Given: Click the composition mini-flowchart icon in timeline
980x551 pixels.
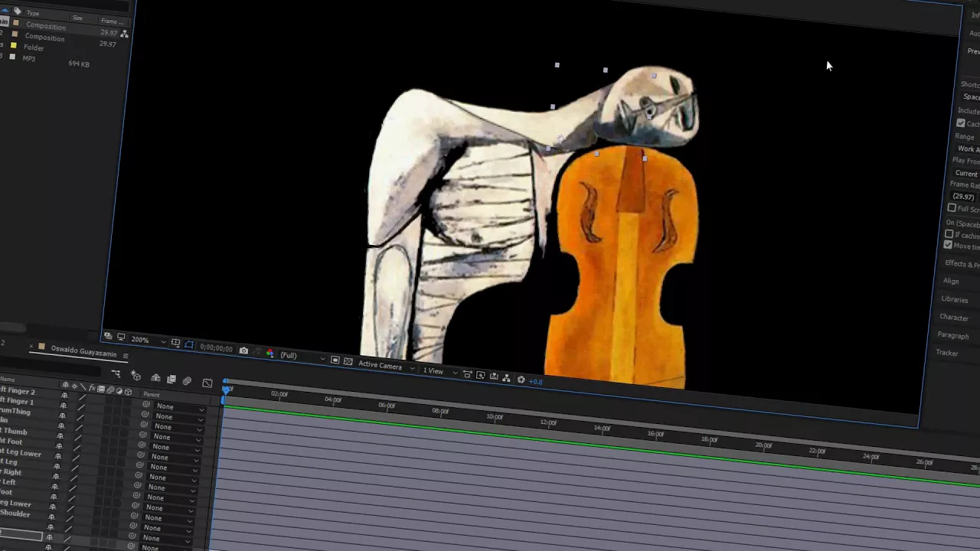Looking at the screenshot, I should [116, 373].
